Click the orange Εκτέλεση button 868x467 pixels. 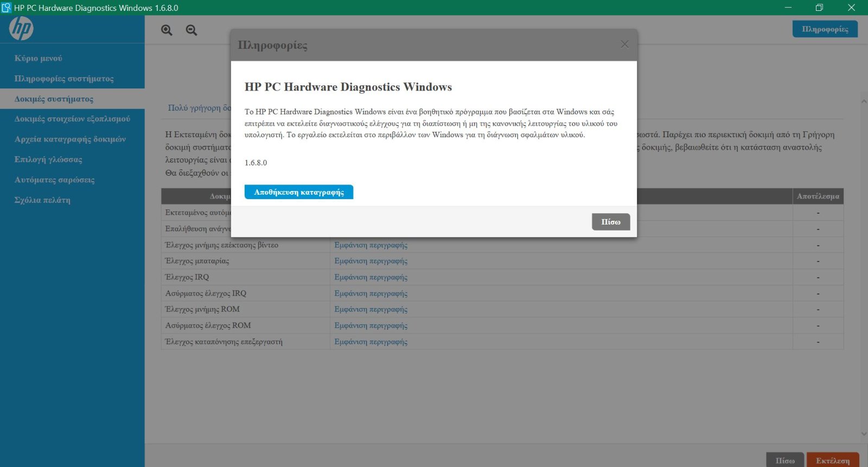[833, 460]
